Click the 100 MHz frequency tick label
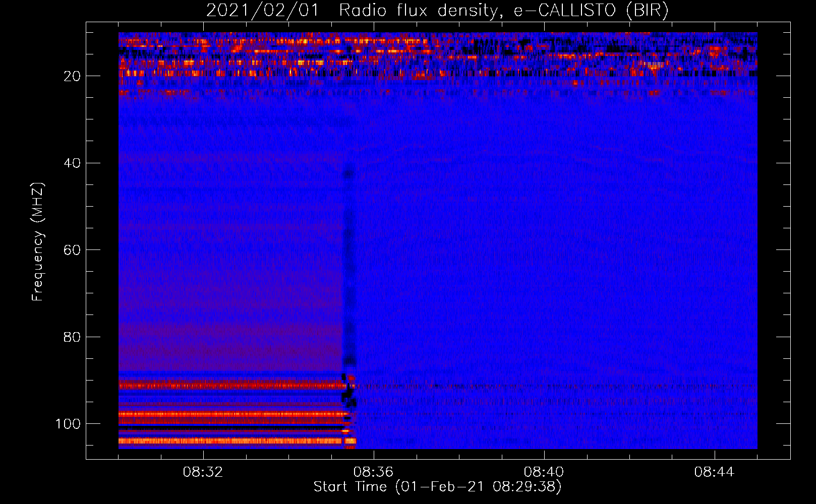The image size is (816, 504). [68, 424]
